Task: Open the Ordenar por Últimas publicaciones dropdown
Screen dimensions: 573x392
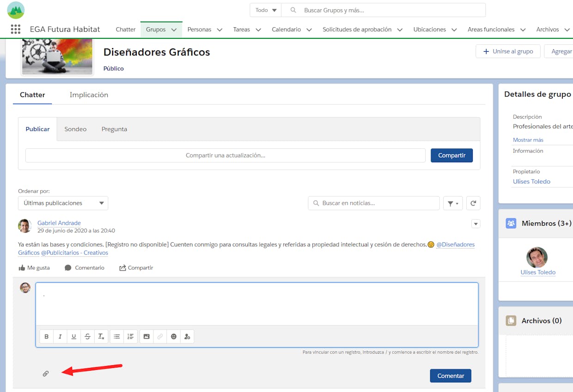Action: [63, 203]
